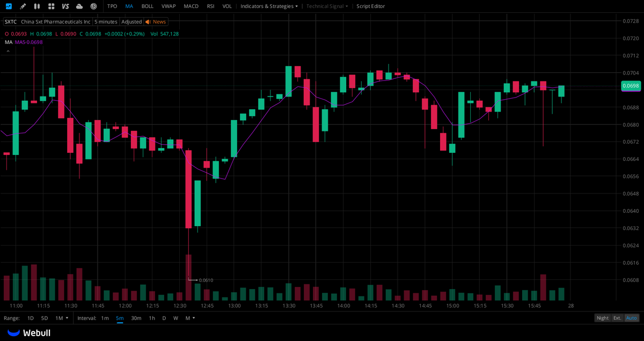644x341 pixels.
Task: Expand the M interval dropdown
Action: (190, 318)
